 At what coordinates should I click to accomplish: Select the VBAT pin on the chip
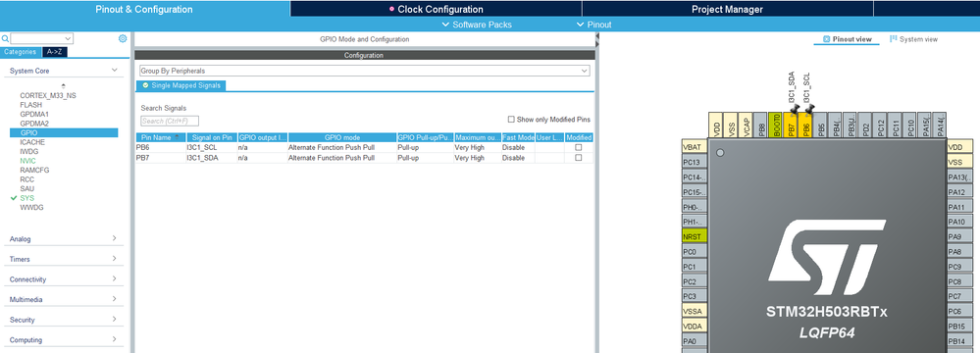click(694, 147)
